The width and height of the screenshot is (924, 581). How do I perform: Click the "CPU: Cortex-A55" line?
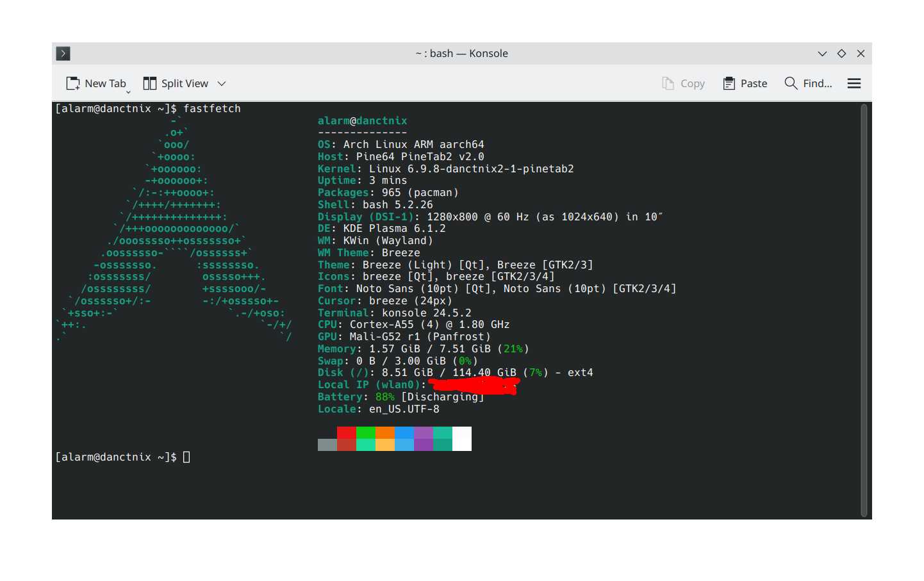point(414,325)
